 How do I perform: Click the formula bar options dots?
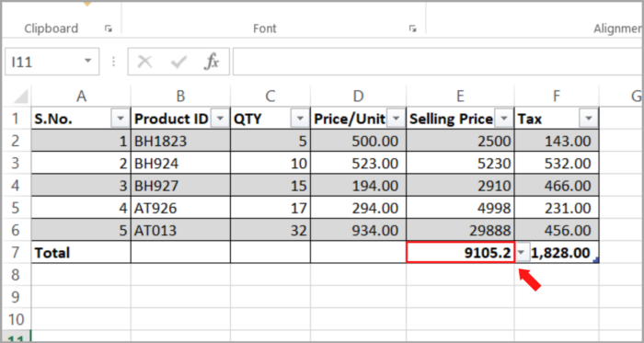click(114, 62)
